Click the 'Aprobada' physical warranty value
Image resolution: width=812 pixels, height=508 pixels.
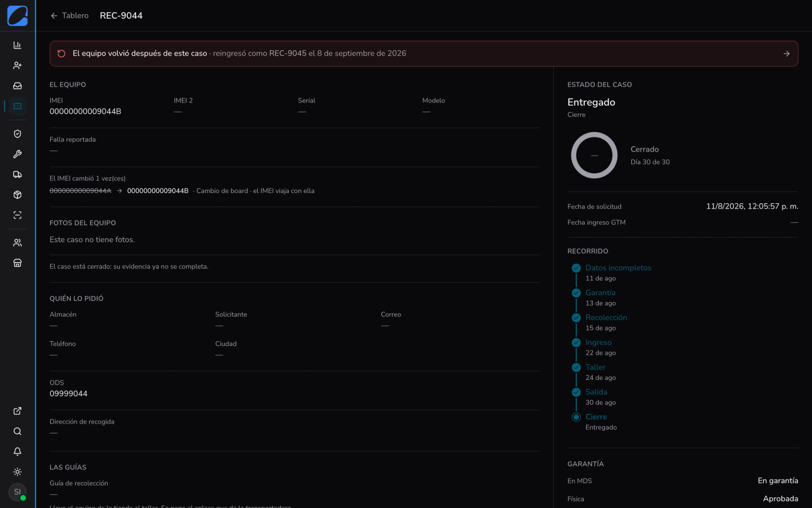(781, 499)
